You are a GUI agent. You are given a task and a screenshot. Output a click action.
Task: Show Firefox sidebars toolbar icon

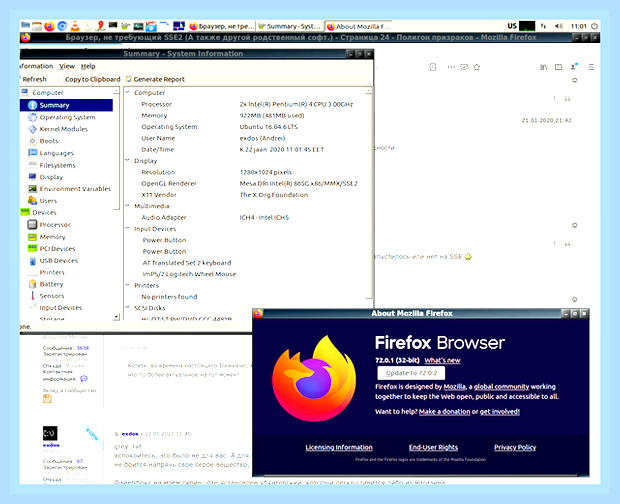click(558, 67)
